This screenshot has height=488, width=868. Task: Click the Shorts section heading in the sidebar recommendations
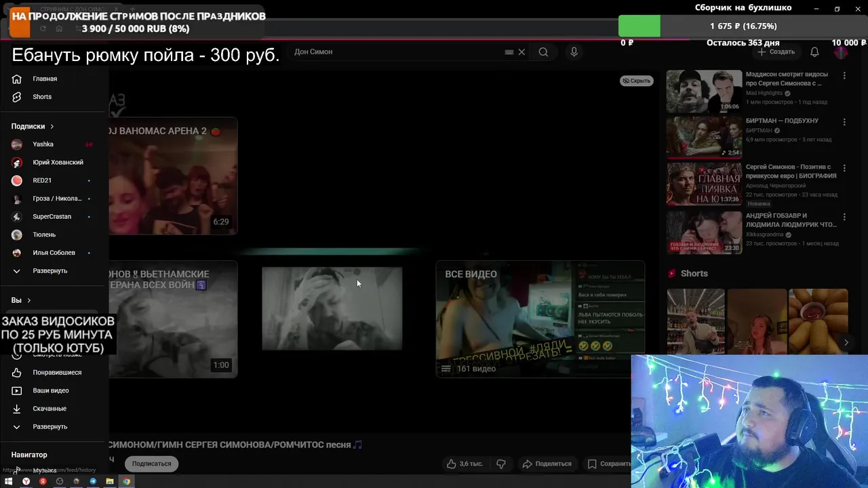694,274
